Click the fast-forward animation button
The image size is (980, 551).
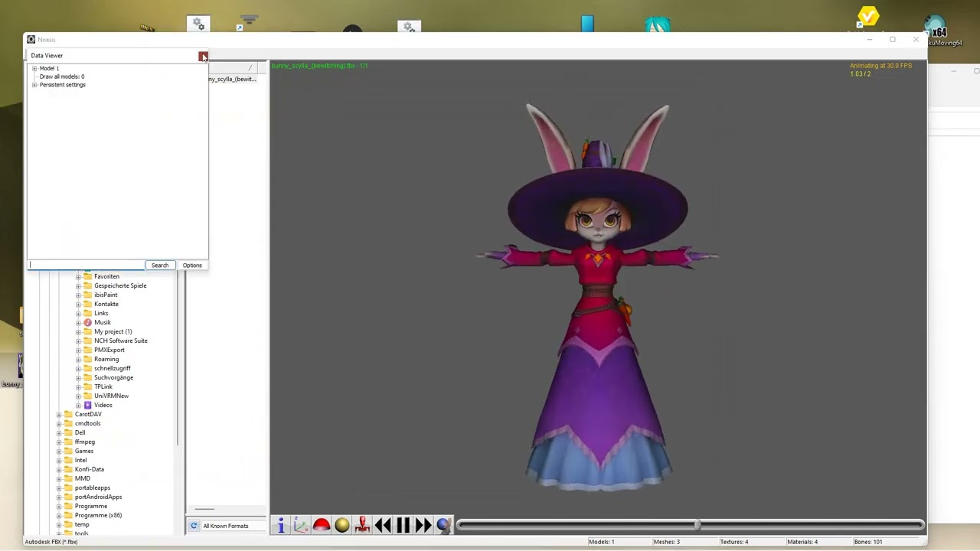(423, 525)
